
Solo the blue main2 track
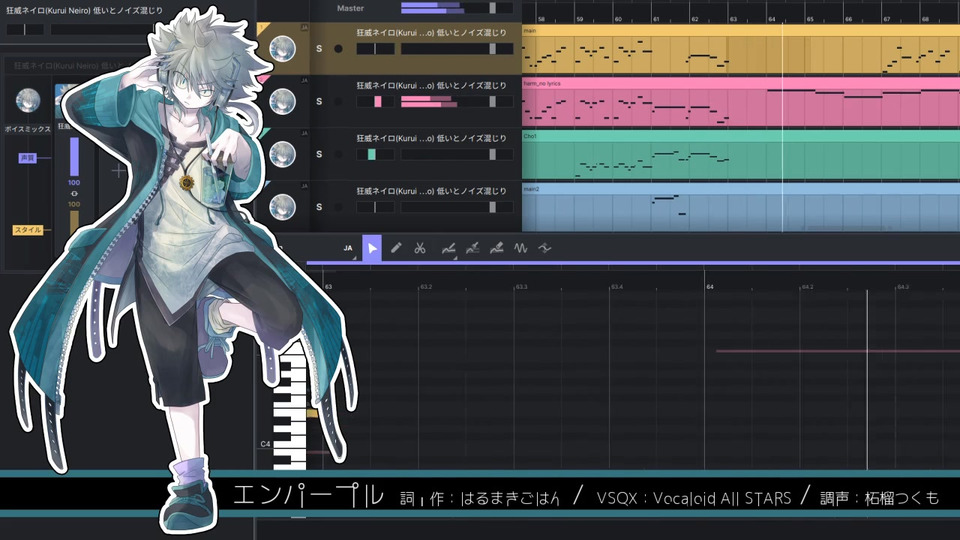click(319, 207)
